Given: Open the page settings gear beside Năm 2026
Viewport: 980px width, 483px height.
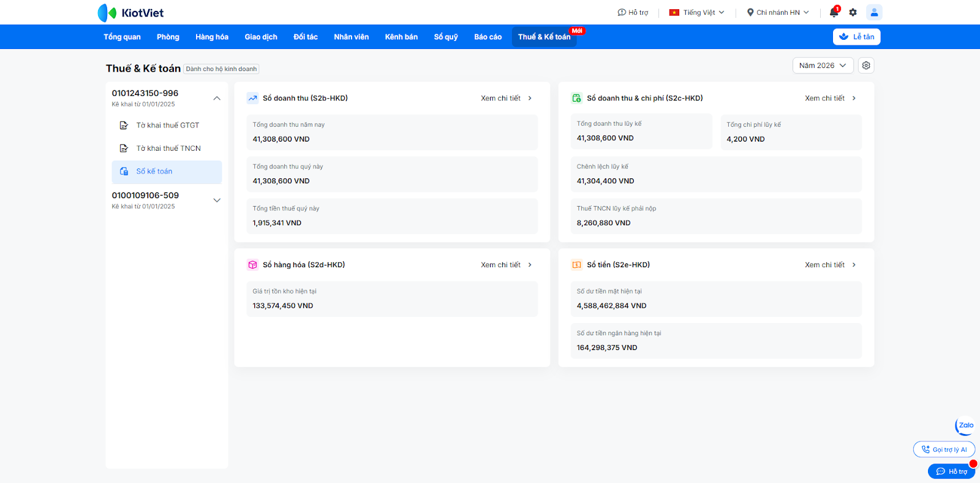Looking at the screenshot, I should (866, 66).
